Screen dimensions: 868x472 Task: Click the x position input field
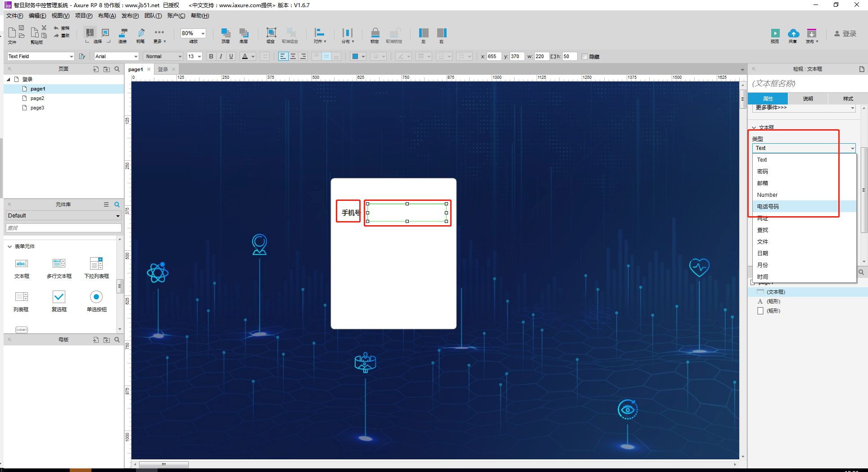click(494, 56)
